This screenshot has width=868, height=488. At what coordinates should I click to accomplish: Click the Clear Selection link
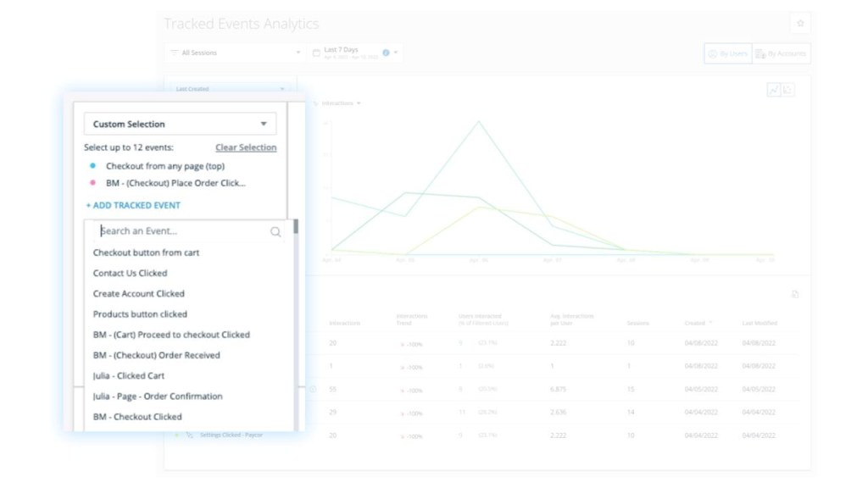[245, 147]
